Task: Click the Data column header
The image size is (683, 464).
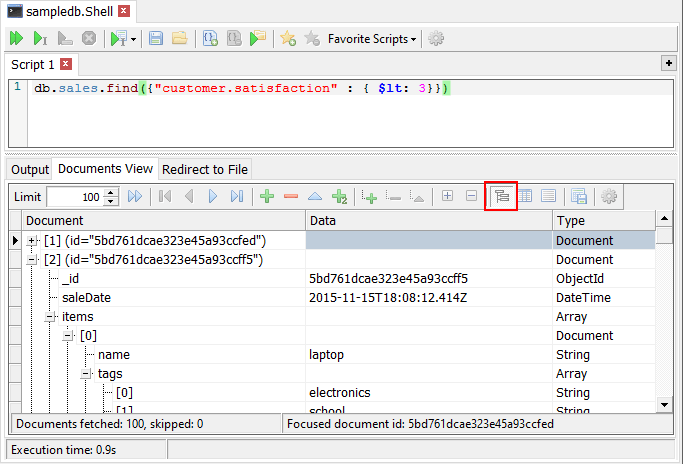Action: tap(428, 220)
